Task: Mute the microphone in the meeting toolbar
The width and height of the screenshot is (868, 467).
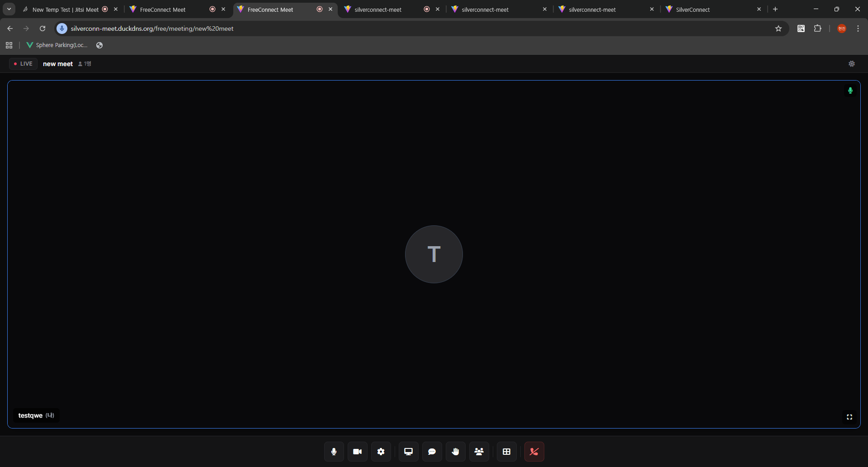Action: 334,452
